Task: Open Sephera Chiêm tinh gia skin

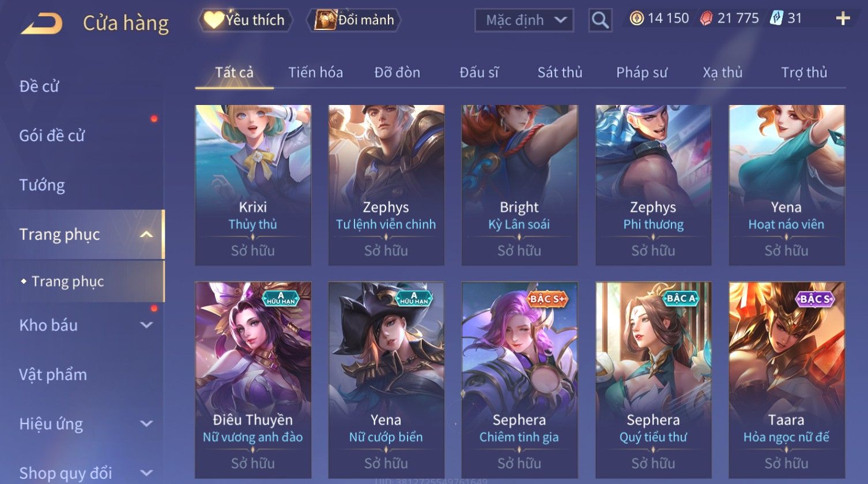Action: pyautogui.click(x=519, y=380)
